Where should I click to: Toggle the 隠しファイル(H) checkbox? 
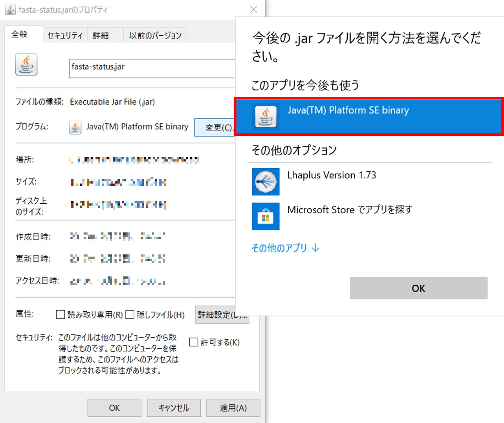[x=130, y=315]
